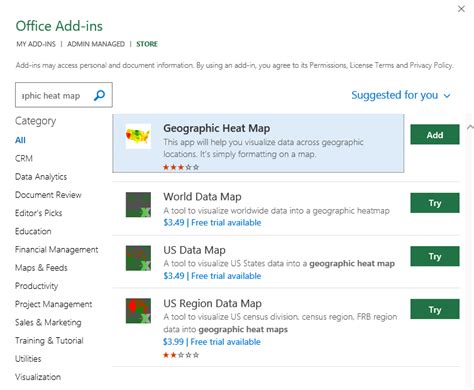
Task: Close the Office Add-ins dialog
Action: 461,9
